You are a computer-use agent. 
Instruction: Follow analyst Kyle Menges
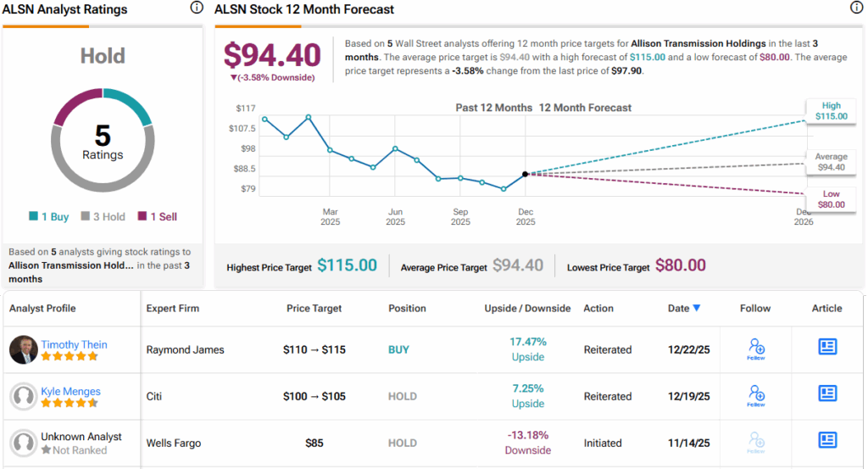pos(756,395)
